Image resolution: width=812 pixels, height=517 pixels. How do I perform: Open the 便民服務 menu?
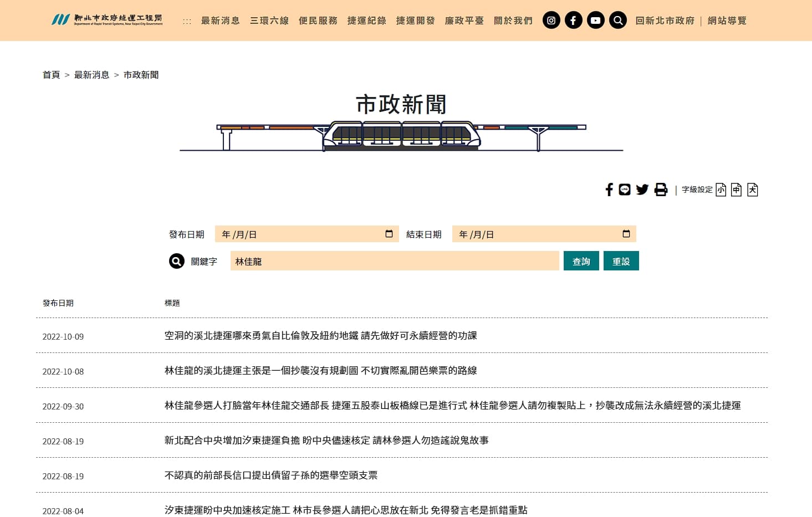click(x=318, y=21)
